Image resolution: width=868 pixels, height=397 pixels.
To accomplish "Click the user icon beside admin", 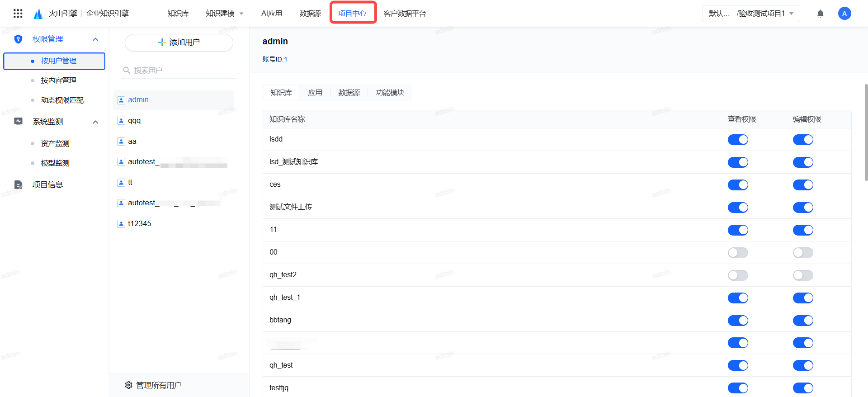I will click(x=121, y=100).
